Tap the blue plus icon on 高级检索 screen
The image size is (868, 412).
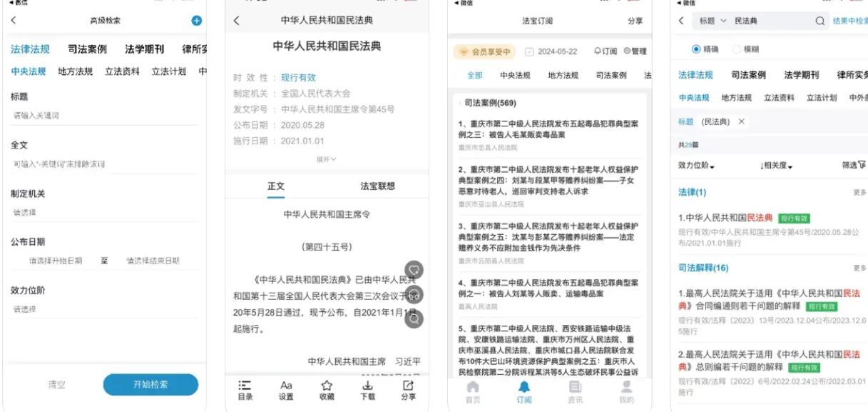coord(197,21)
